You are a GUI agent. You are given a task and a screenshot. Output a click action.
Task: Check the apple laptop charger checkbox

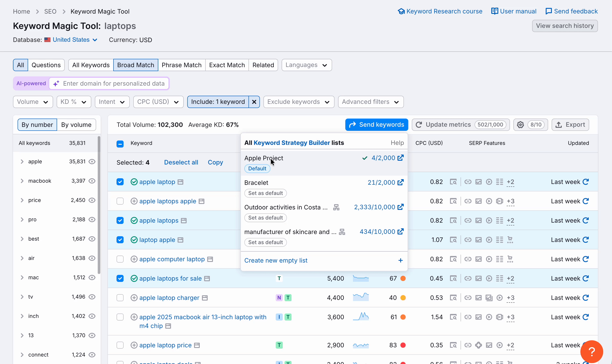click(x=120, y=297)
